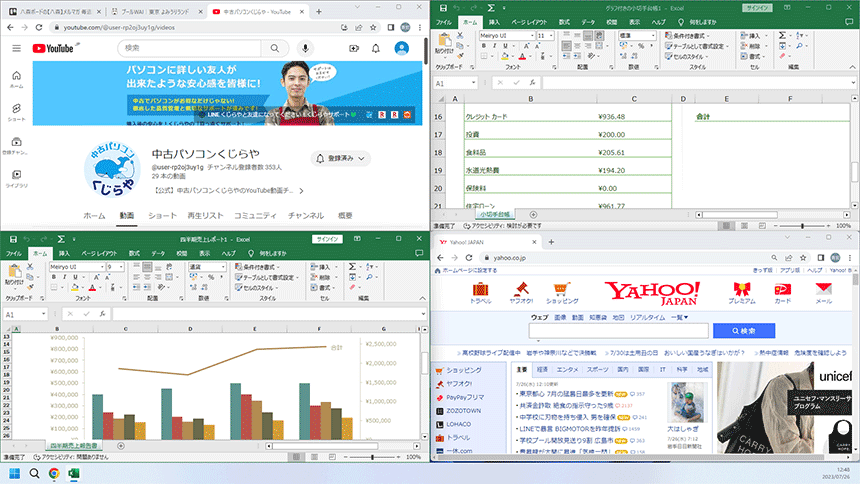Viewport: 860px width, 484px height.
Task: Open font name dropdown in top-right Excel
Action: 531,35
